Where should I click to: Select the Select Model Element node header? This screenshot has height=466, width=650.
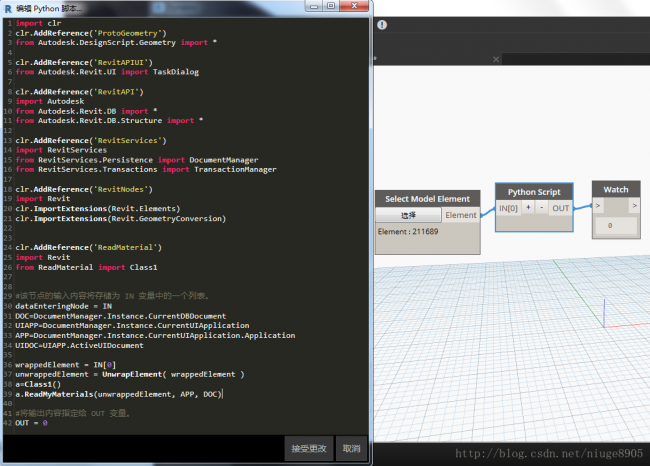pyautogui.click(x=427, y=199)
